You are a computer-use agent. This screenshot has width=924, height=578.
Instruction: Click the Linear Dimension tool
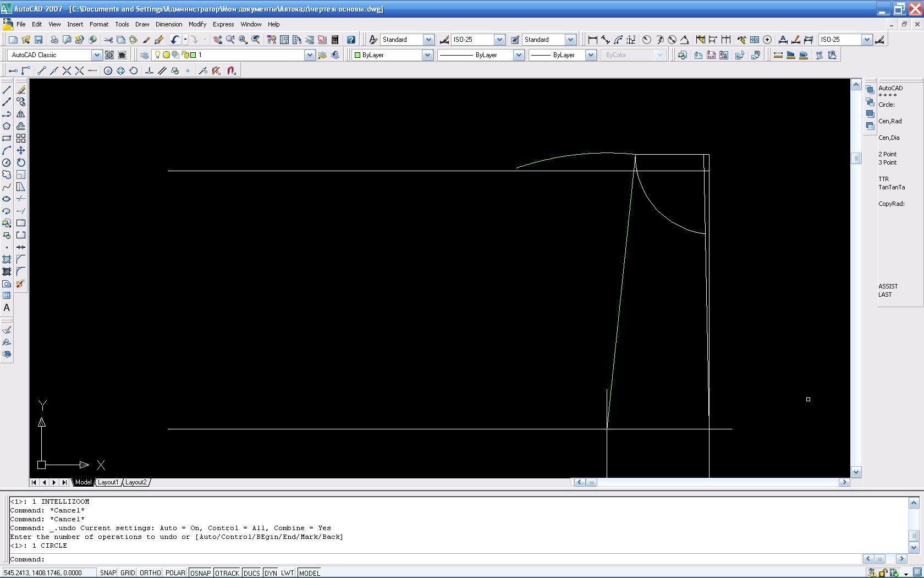pyautogui.click(x=592, y=40)
